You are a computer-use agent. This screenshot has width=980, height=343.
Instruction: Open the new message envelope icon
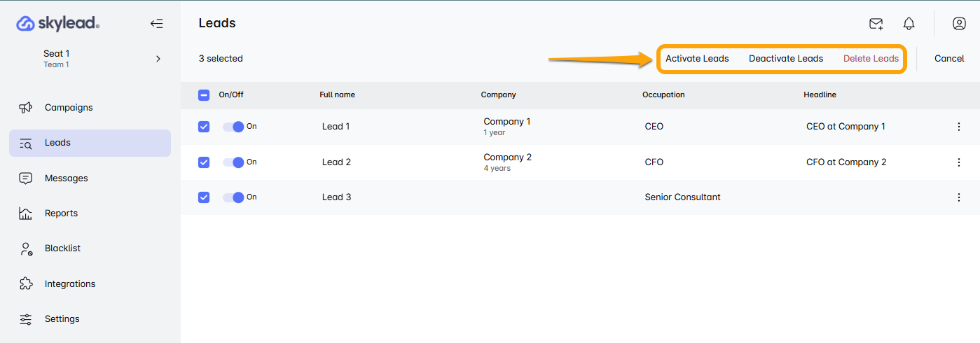(x=876, y=24)
